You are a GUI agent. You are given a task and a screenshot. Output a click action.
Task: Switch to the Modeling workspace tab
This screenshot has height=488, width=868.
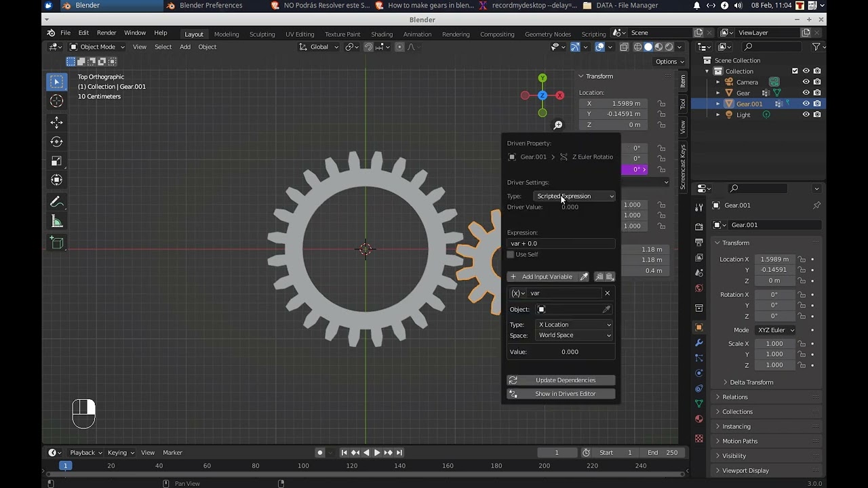tap(226, 34)
